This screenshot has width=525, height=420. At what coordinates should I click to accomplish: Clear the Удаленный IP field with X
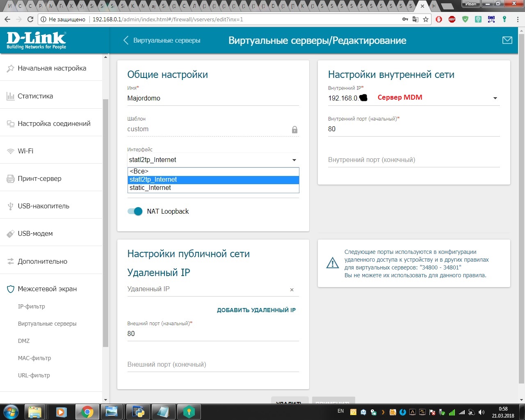pos(292,290)
